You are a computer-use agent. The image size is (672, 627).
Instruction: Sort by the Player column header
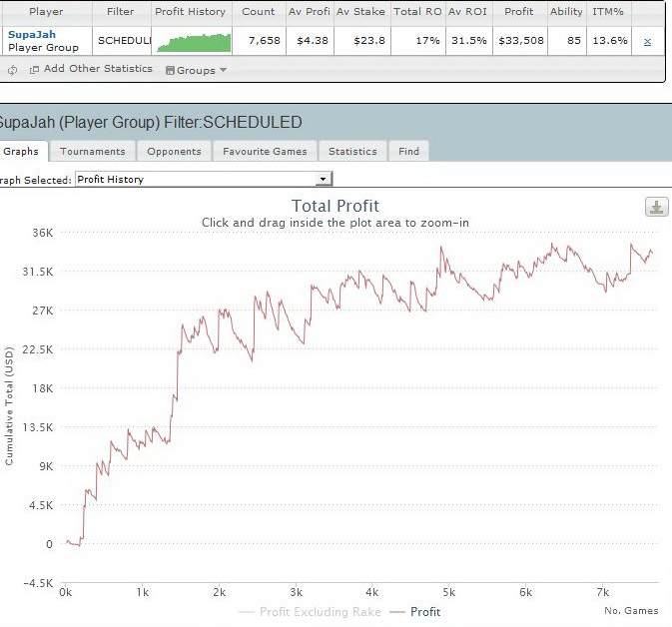(x=46, y=12)
